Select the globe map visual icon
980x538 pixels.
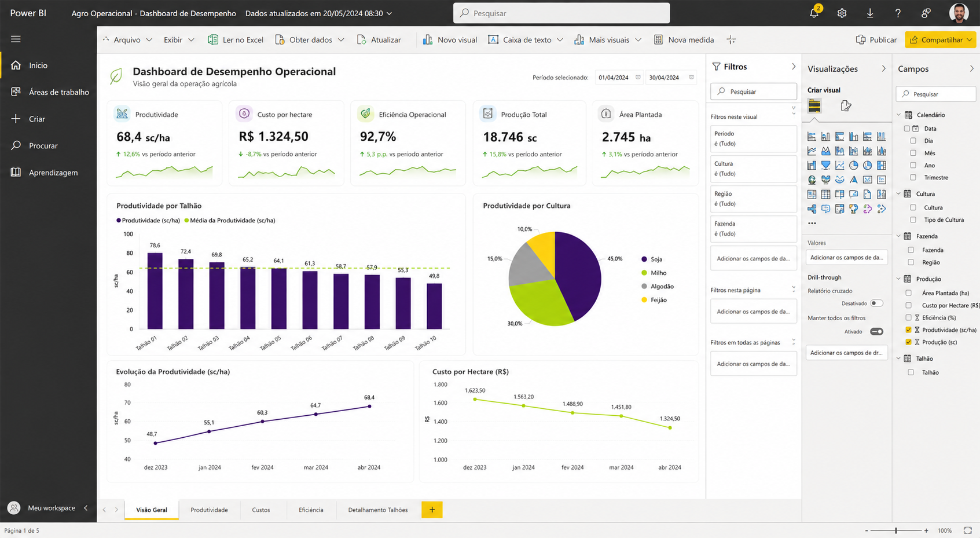click(x=812, y=180)
